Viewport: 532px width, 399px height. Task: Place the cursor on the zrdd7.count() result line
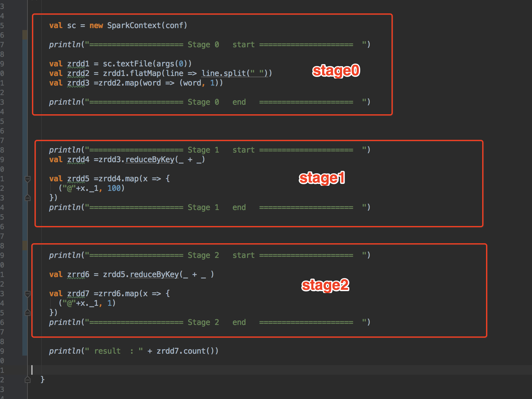pyautogui.click(x=187, y=351)
